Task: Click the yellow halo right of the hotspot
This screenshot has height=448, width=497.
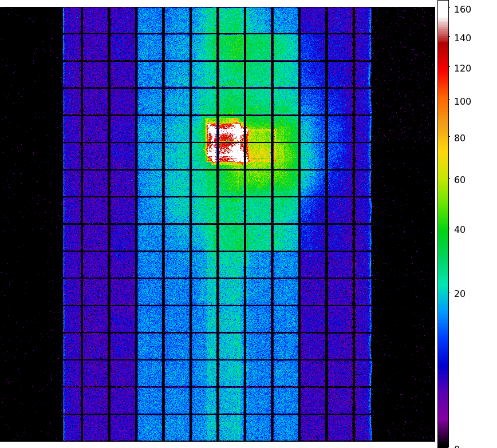Action: (x=262, y=146)
